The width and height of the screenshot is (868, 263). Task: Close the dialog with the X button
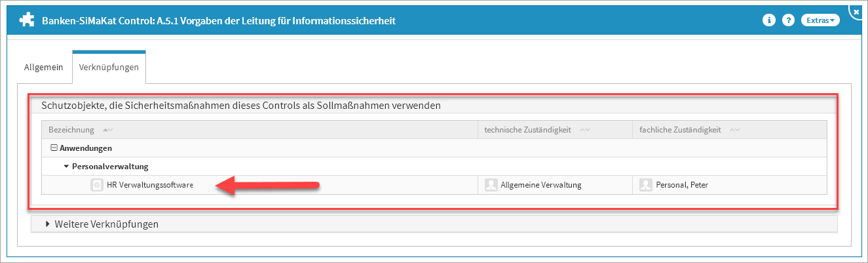click(x=858, y=11)
